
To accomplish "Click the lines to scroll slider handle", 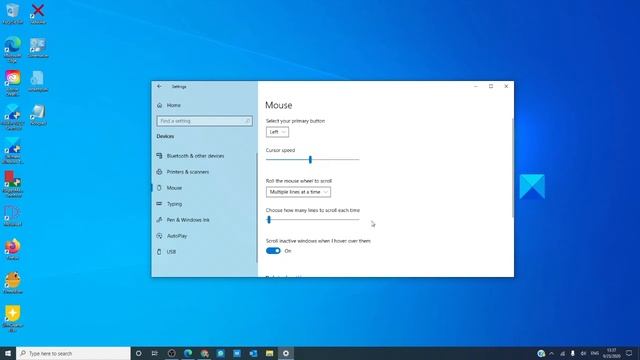I will click(269, 220).
